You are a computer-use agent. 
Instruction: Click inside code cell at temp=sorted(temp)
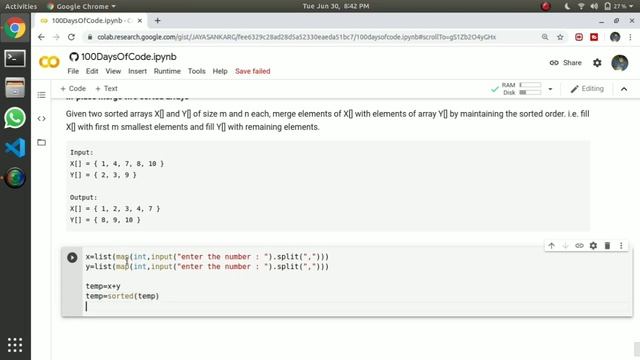122,296
